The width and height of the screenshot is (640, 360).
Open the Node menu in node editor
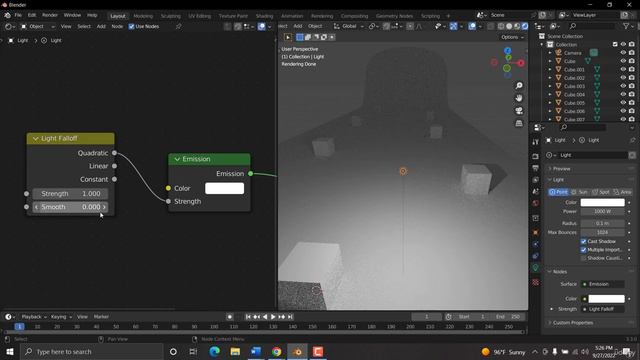117,27
